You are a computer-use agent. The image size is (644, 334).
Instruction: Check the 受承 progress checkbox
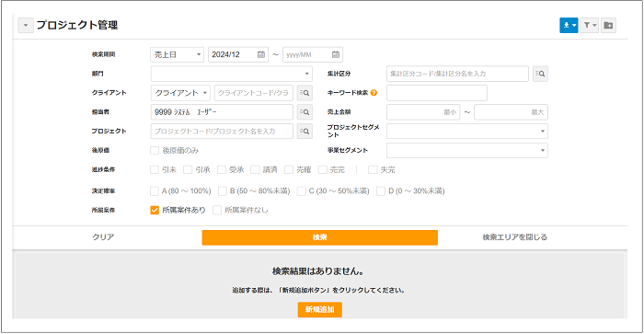(222, 169)
